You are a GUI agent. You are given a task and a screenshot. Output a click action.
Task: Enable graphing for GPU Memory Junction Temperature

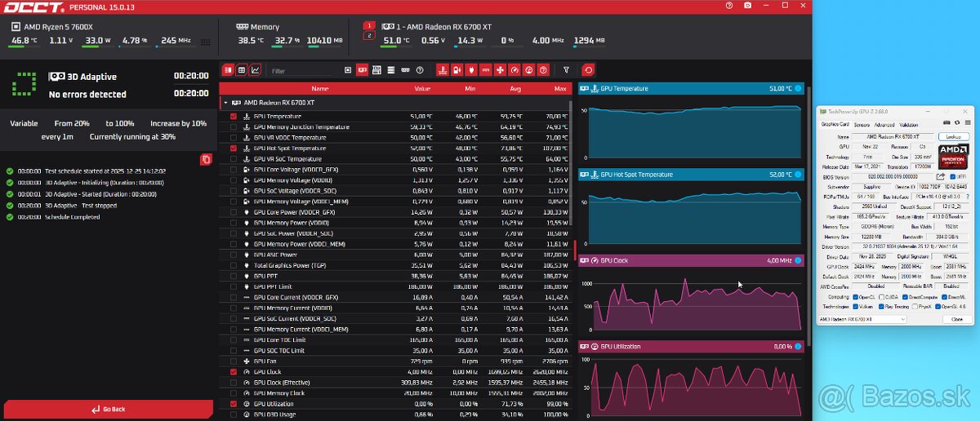(234, 127)
